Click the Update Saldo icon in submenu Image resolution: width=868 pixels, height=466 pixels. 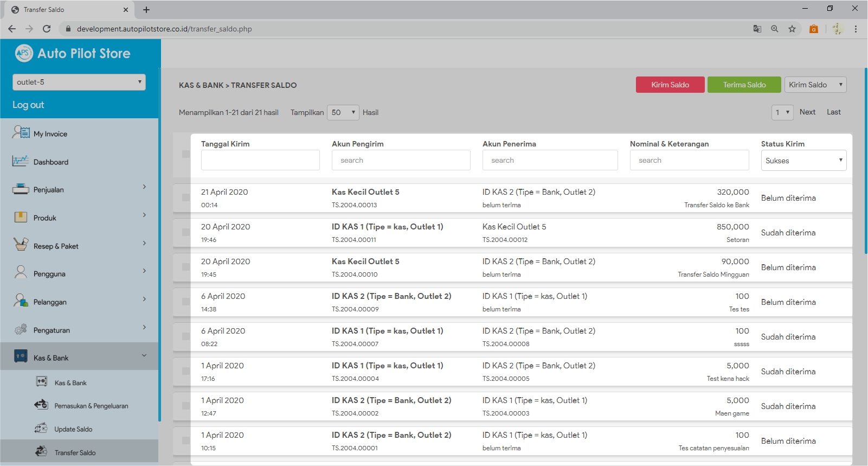coord(41,429)
